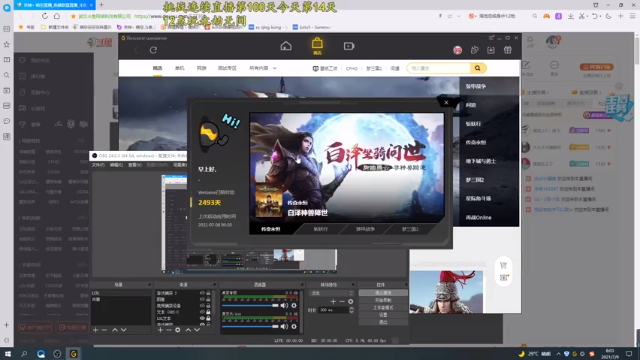The image size is (640, 360).
Task: Click 开始录制 in OBS controls
Action: [x=383, y=300]
